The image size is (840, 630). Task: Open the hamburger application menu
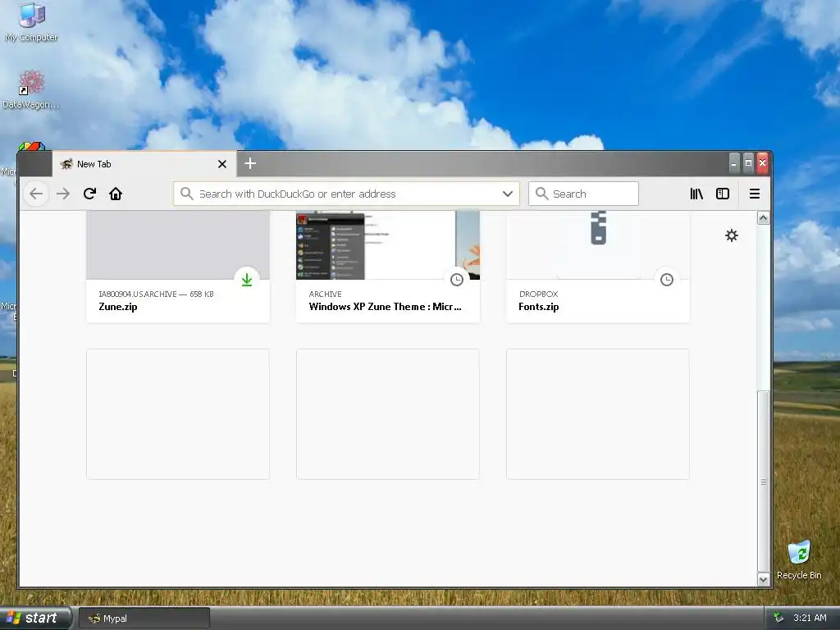[x=755, y=194]
